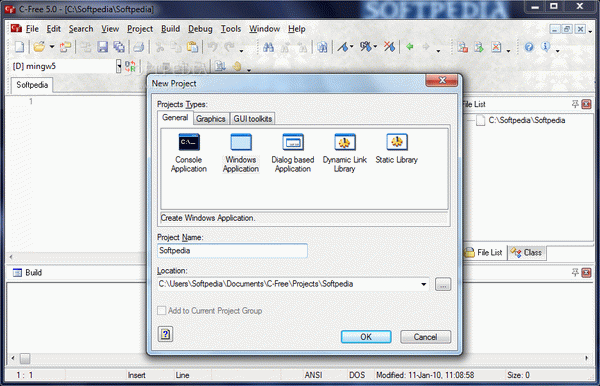
Task: Choose the Windows Application icon
Action: point(241,153)
